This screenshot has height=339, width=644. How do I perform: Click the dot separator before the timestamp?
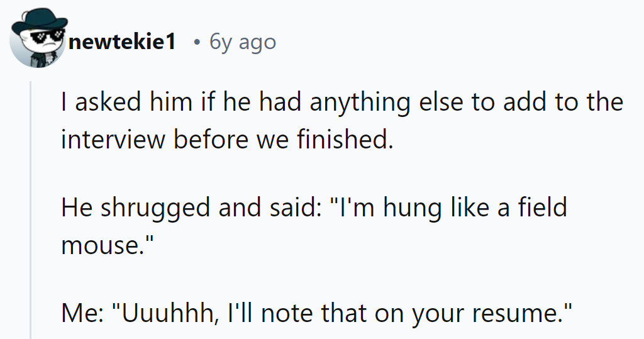[x=197, y=42]
